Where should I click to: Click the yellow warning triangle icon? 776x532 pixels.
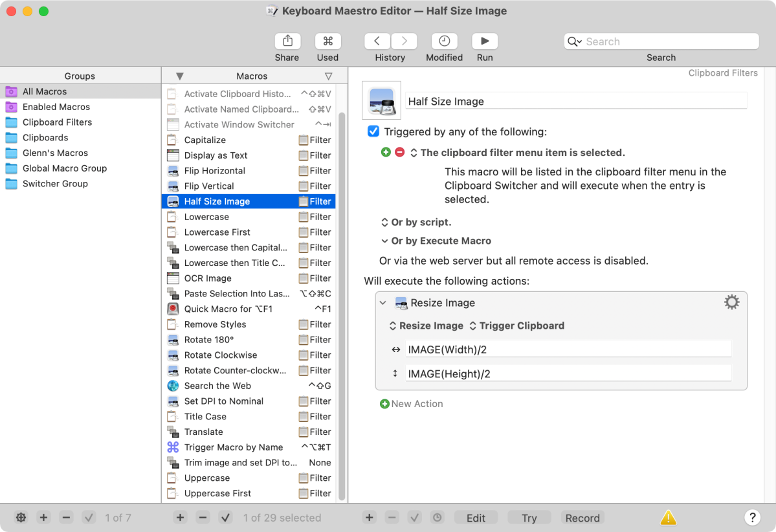tap(668, 517)
